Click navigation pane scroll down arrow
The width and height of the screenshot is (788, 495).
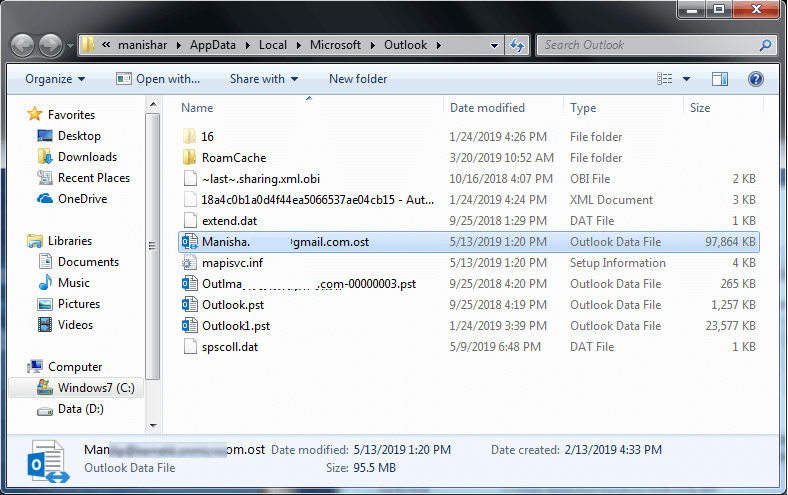[153, 426]
